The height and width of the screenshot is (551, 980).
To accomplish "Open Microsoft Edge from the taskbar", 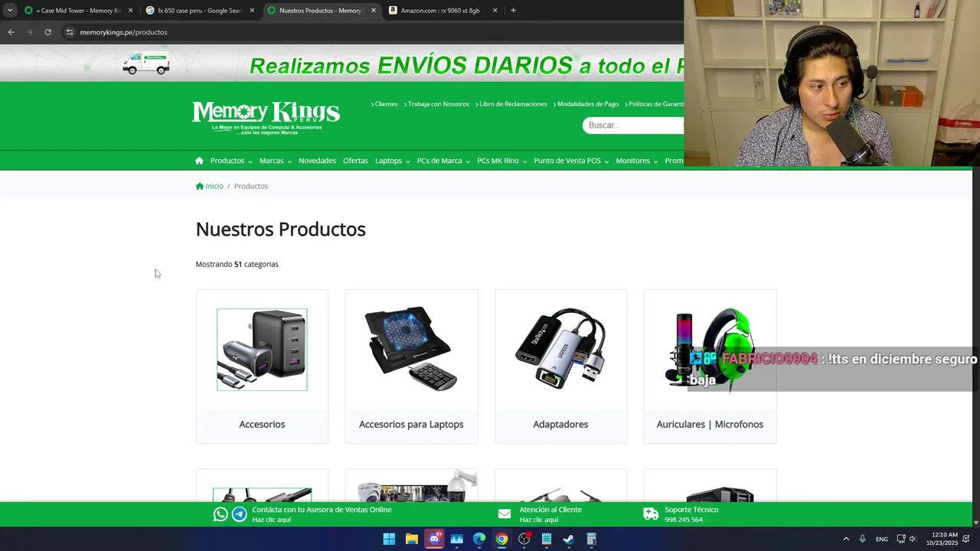I will click(x=479, y=539).
